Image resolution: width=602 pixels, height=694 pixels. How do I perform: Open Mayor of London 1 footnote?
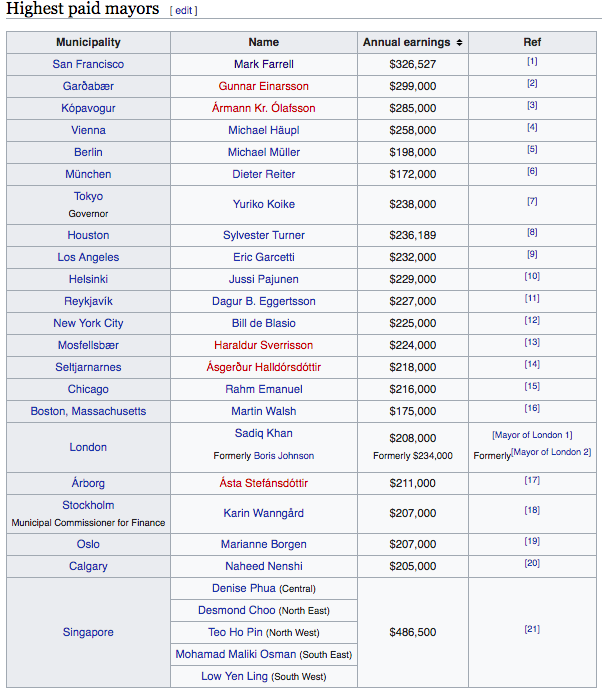[532, 435]
